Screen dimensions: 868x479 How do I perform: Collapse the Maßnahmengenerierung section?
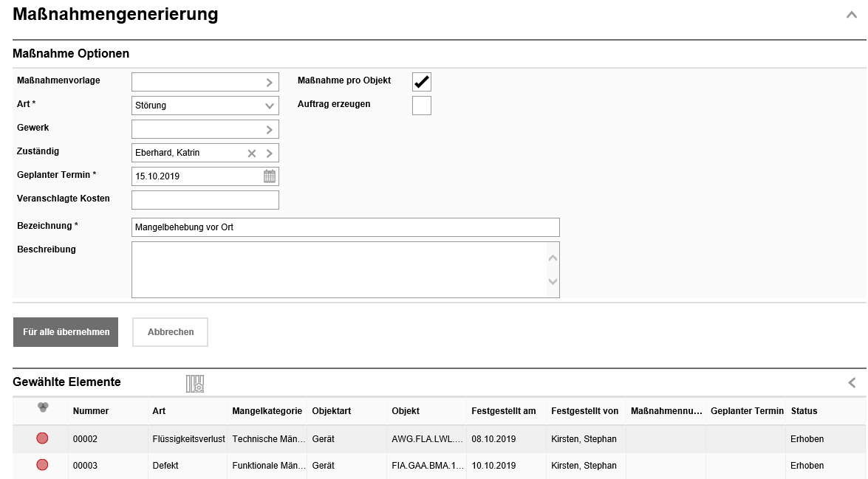[851, 15]
